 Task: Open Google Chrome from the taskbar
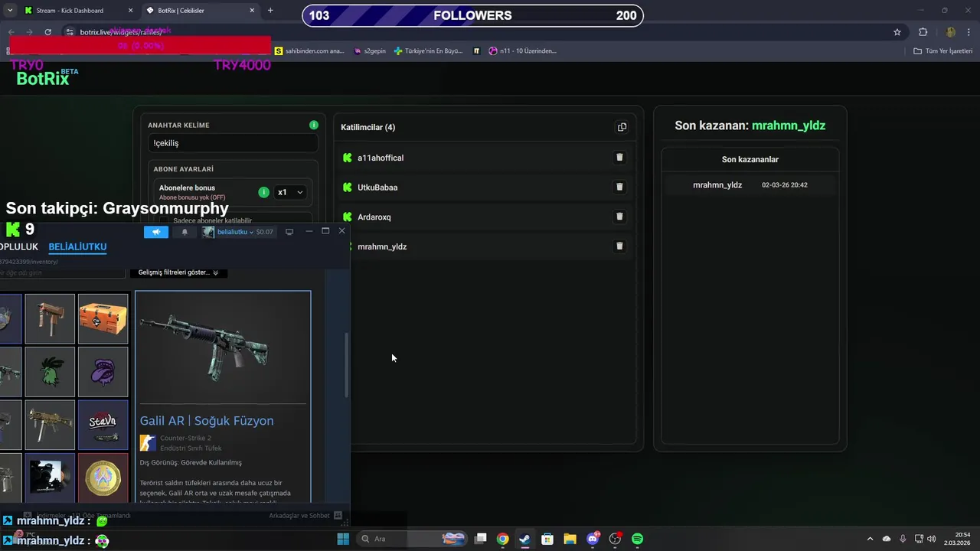502,539
